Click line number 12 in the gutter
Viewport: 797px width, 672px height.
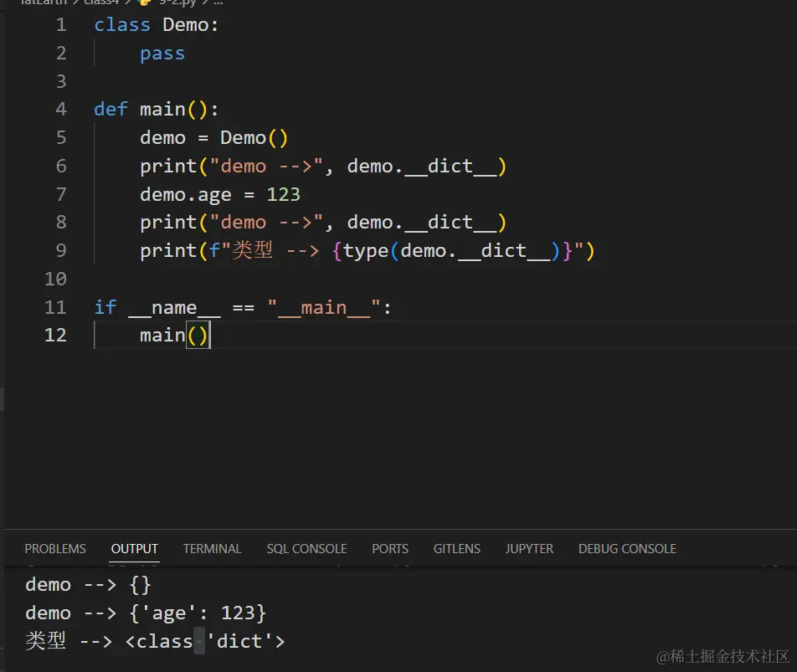pos(55,336)
